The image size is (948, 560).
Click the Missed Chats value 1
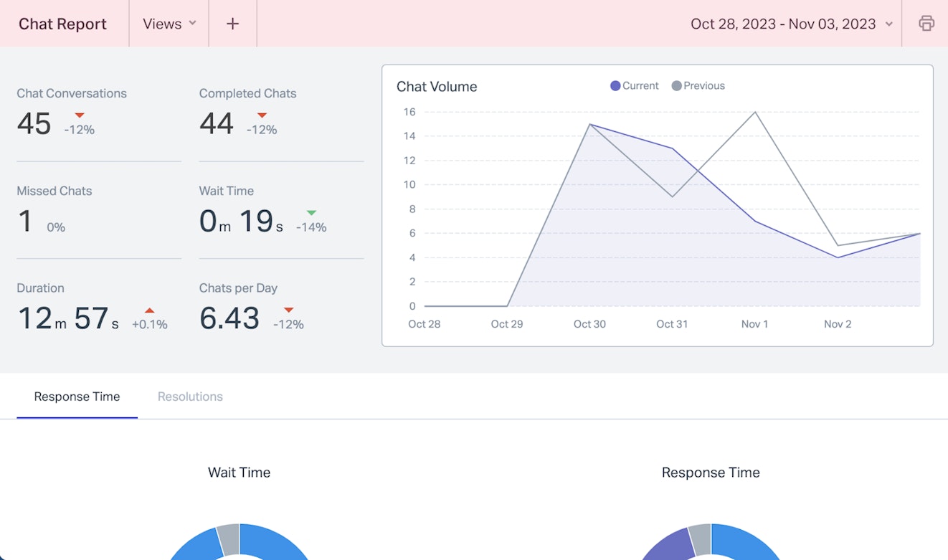(25, 222)
